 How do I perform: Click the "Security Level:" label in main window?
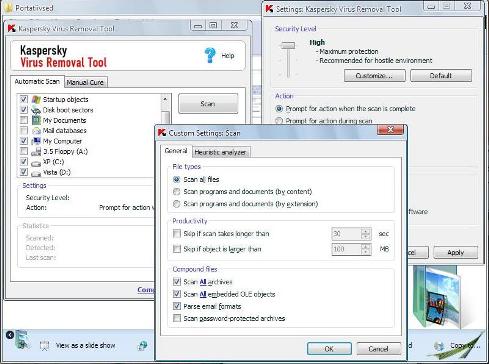pos(48,198)
